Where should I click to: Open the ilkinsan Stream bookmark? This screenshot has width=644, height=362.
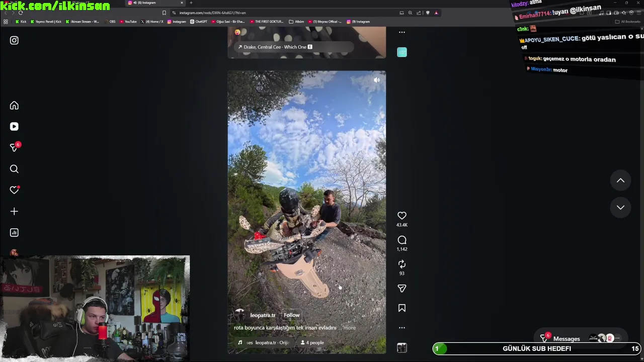(83, 22)
